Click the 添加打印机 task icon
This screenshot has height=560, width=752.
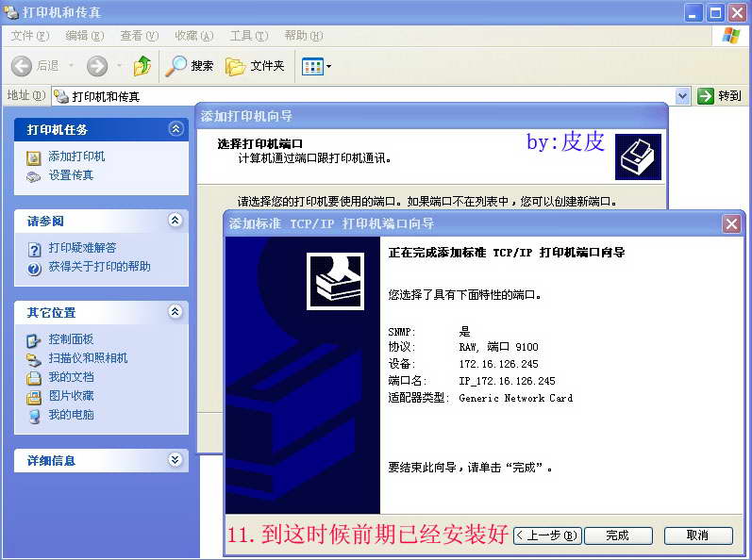(x=34, y=157)
